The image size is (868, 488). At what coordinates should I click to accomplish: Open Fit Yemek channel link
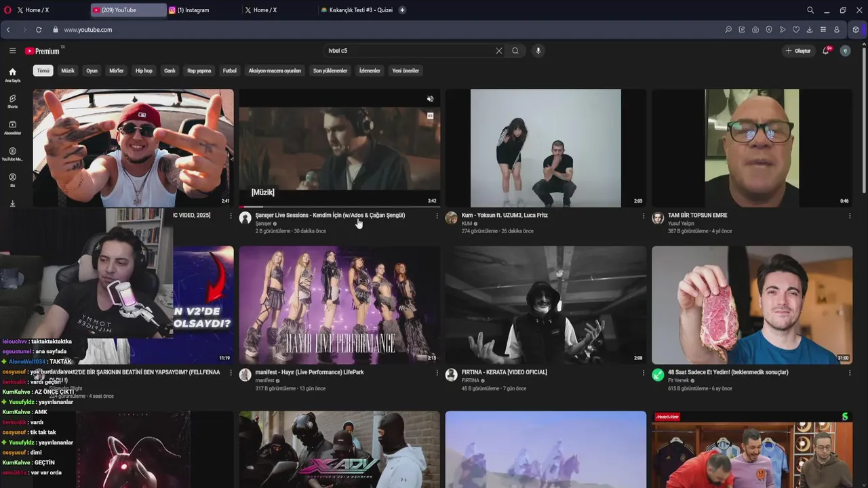click(679, 380)
